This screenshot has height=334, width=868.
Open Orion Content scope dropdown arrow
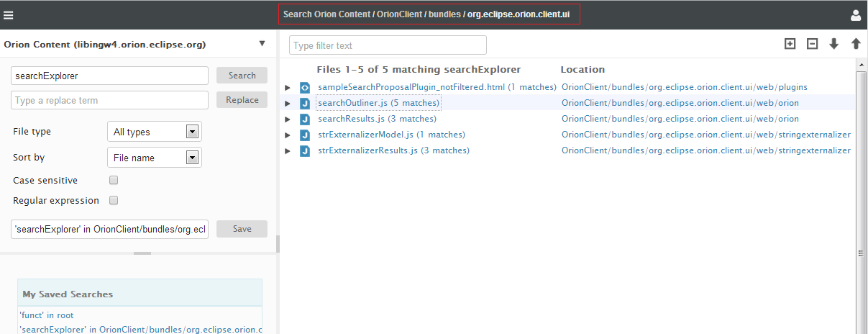pos(262,43)
